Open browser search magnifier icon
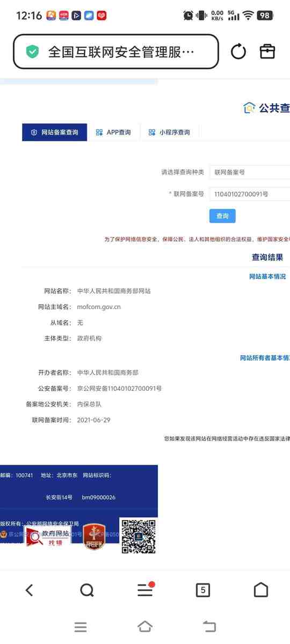This screenshot has width=290, height=644. pos(87,590)
